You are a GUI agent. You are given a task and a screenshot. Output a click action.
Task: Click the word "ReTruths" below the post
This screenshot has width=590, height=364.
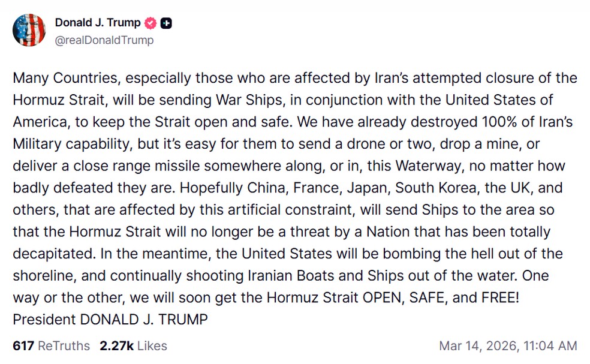click(x=64, y=346)
